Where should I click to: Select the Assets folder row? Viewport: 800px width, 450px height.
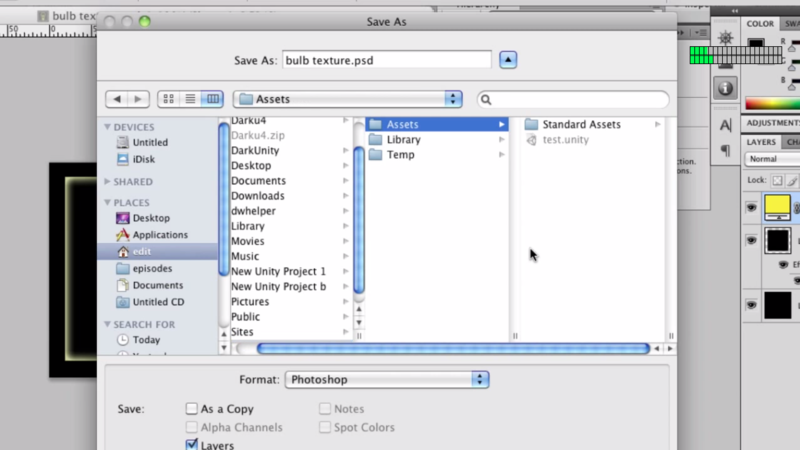click(437, 124)
